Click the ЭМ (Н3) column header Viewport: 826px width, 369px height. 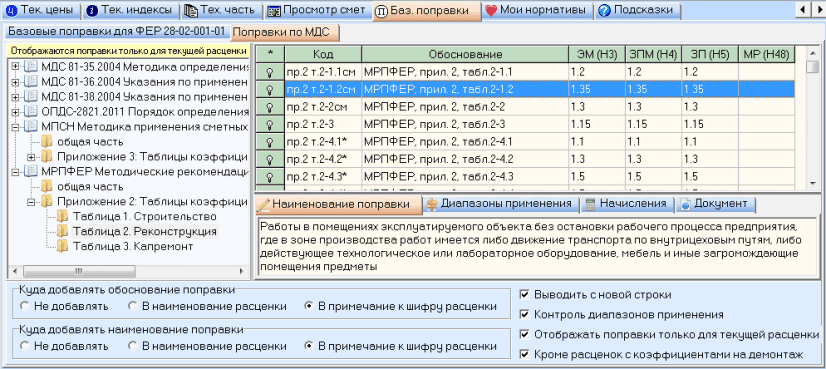tap(597, 54)
